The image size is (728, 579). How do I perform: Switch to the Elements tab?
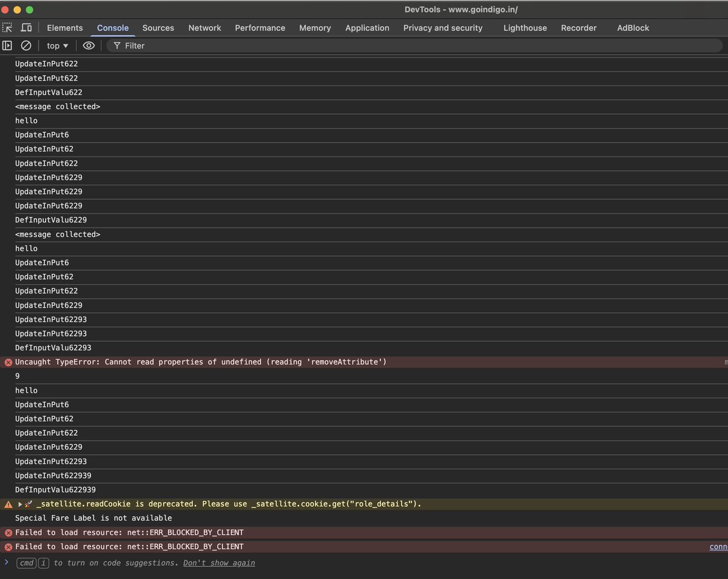(x=64, y=28)
